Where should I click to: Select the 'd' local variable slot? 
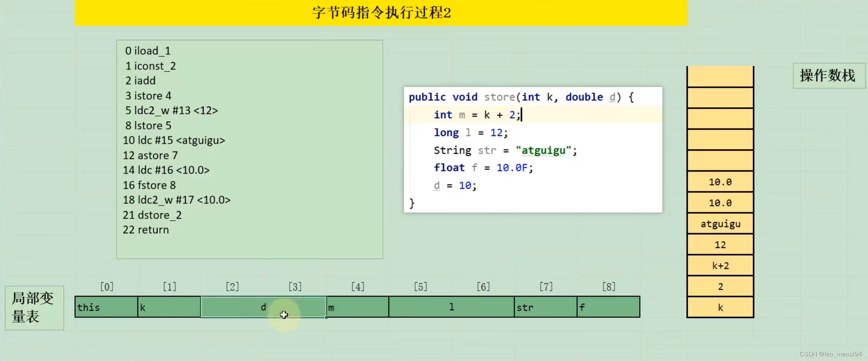coord(263,307)
